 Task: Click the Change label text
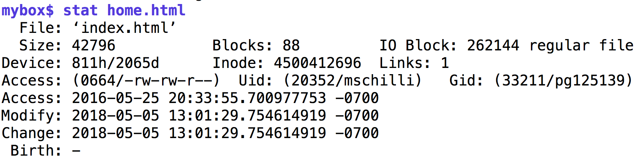(x=32, y=133)
